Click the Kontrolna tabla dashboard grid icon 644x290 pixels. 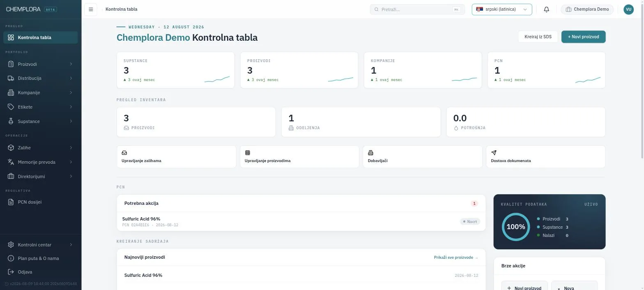coord(11,37)
